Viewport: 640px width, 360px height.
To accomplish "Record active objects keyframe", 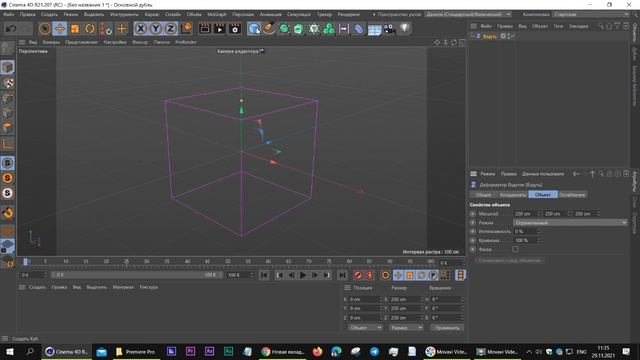I will (358, 276).
